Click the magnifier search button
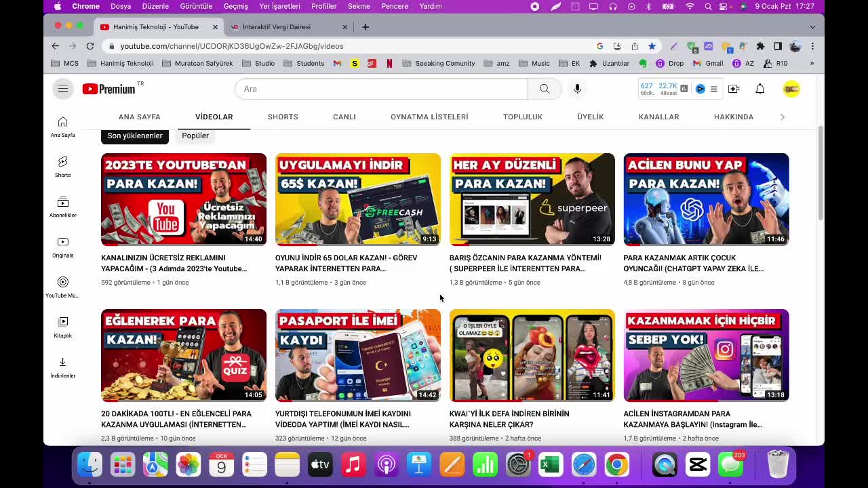 [x=545, y=89]
